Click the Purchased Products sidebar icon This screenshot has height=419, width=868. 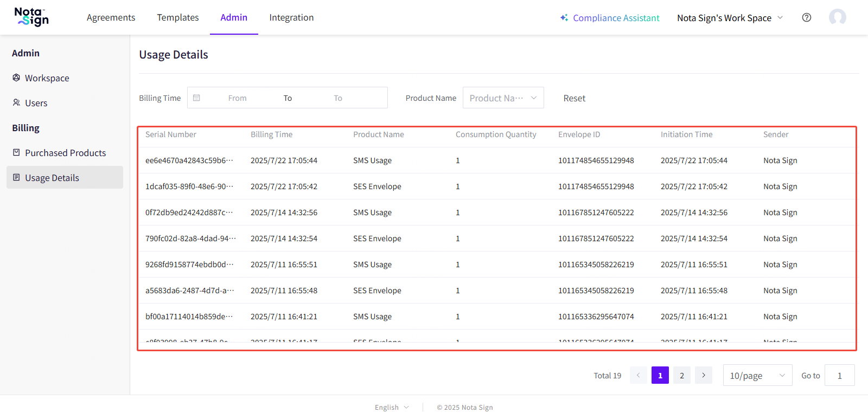point(16,152)
